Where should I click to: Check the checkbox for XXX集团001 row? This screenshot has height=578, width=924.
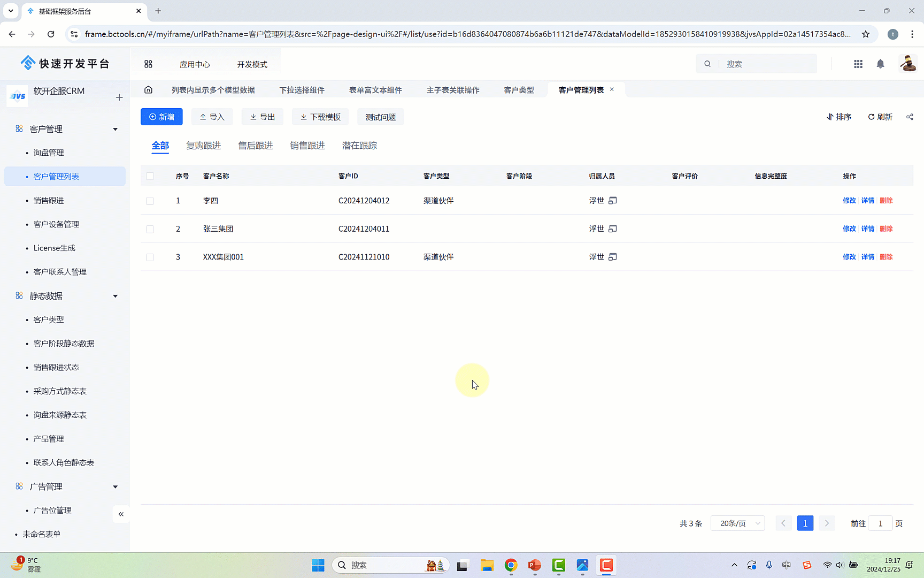(150, 257)
